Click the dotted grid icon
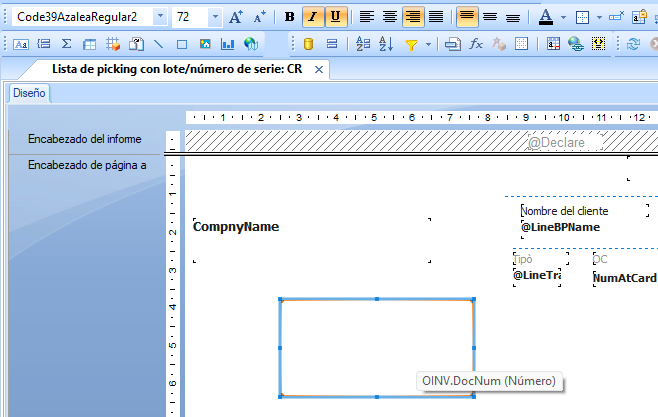 [521, 44]
